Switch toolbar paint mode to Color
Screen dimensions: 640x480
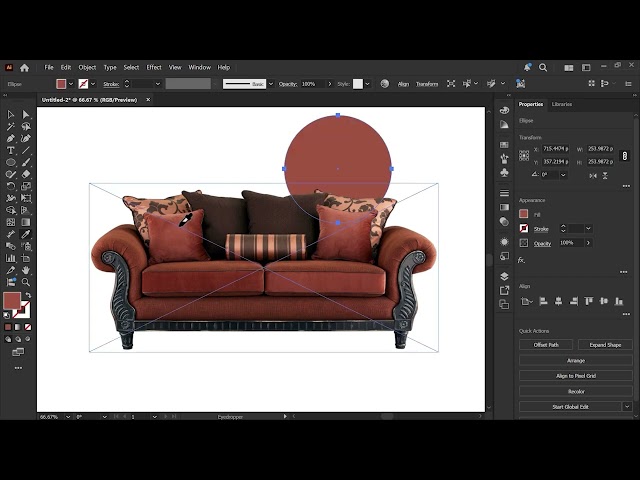point(8,327)
